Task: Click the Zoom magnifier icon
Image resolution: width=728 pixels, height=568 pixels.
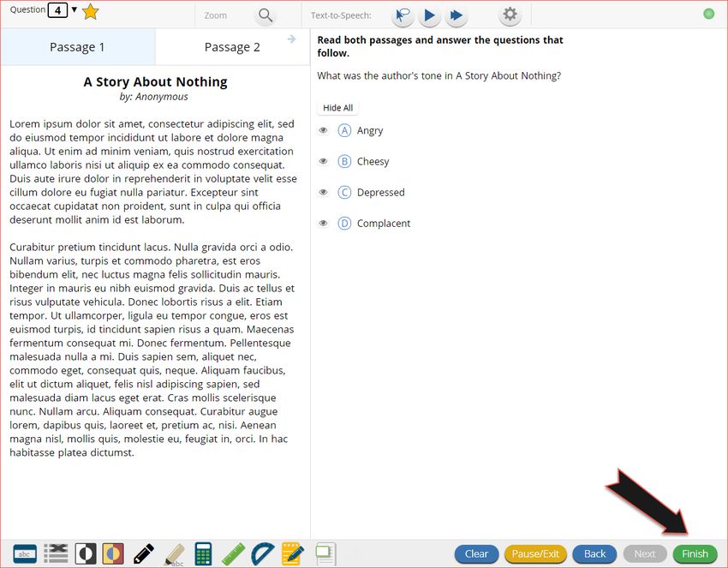Action: (x=266, y=15)
